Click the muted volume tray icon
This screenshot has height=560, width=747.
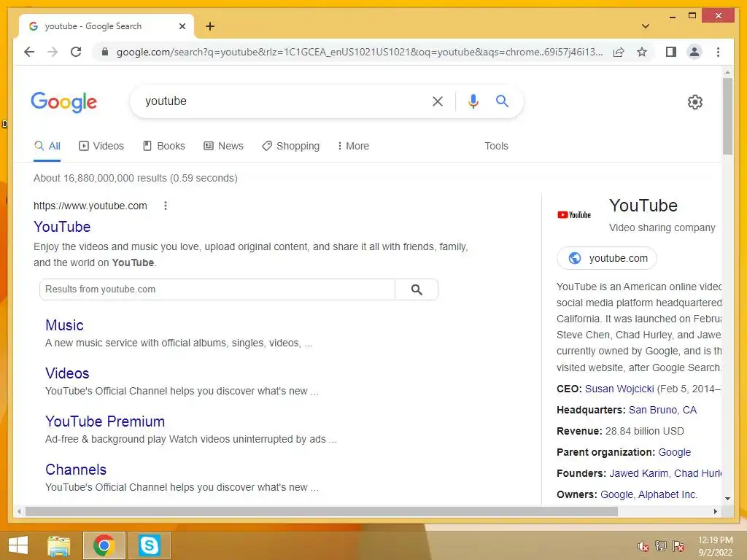coord(643,546)
